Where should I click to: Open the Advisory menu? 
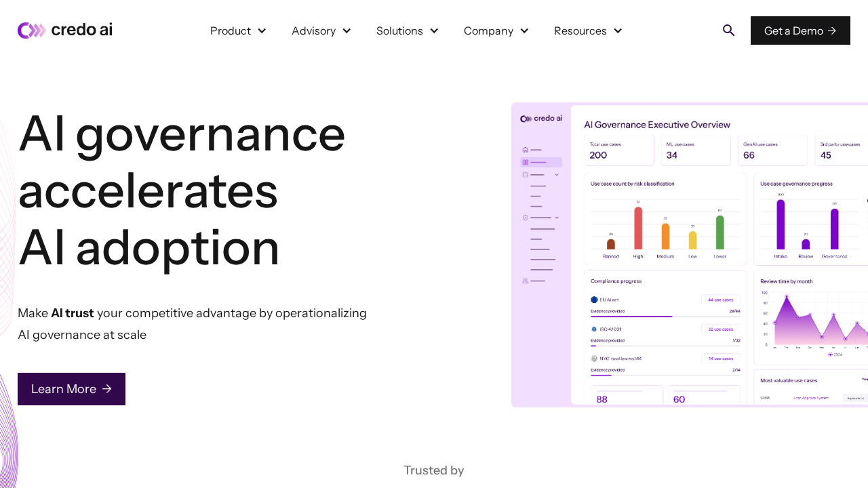[313, 30]
